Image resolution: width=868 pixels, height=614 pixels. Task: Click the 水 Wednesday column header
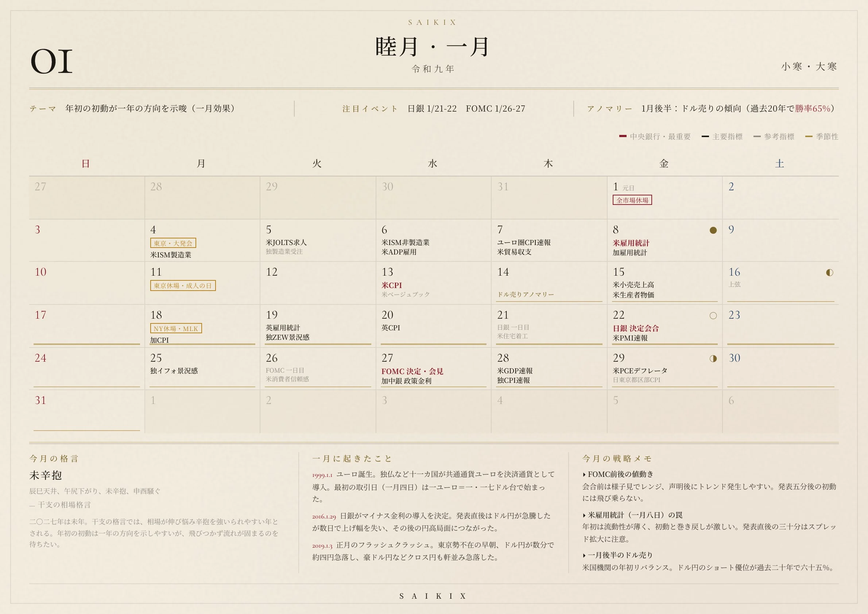pos(433,164)
